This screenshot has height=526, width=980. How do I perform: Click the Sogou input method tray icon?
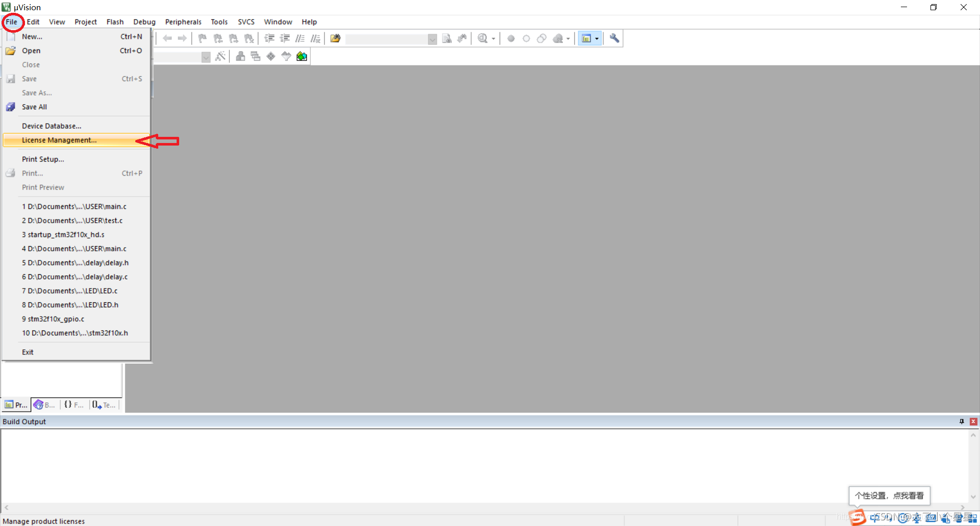(x=857, y=517)
